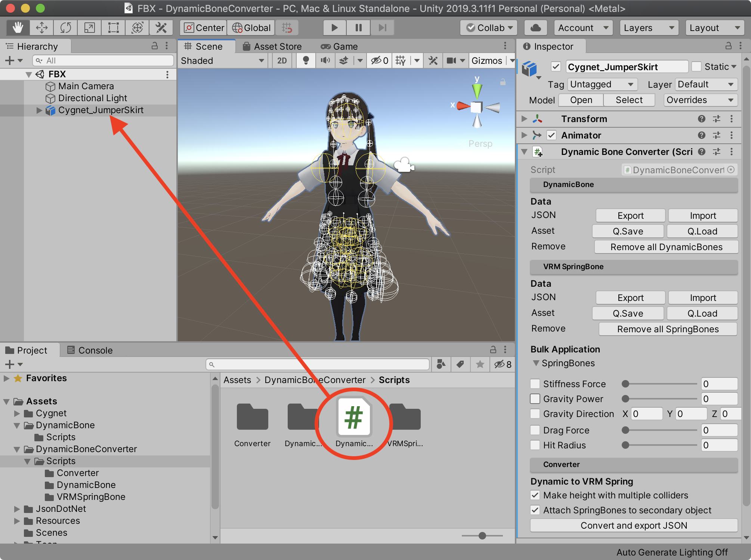Click Convert and export JSON
The image size is (751, 560).
coord(633,525)
